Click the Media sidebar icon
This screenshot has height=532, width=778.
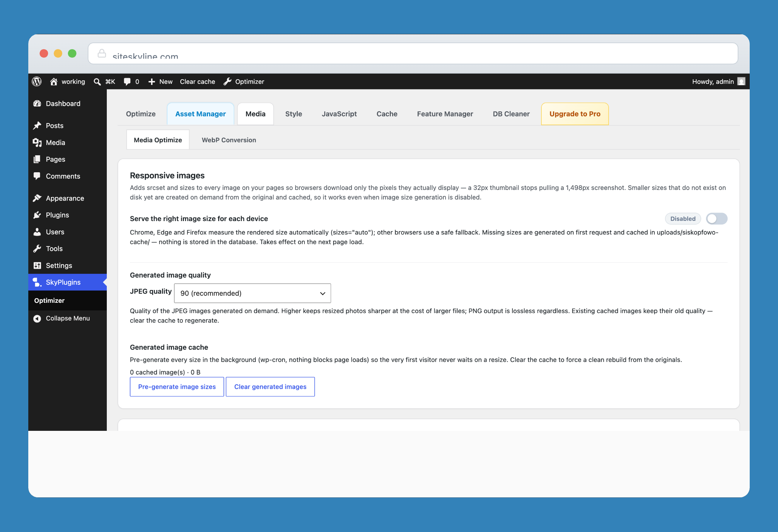pos(37,143)
